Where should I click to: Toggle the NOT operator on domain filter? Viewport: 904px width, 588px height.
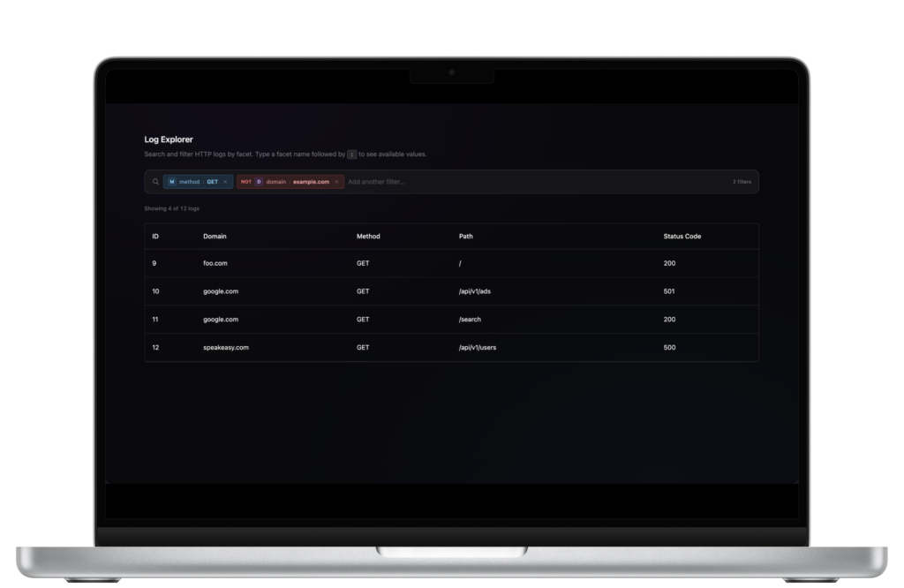[x=245, y=182]
